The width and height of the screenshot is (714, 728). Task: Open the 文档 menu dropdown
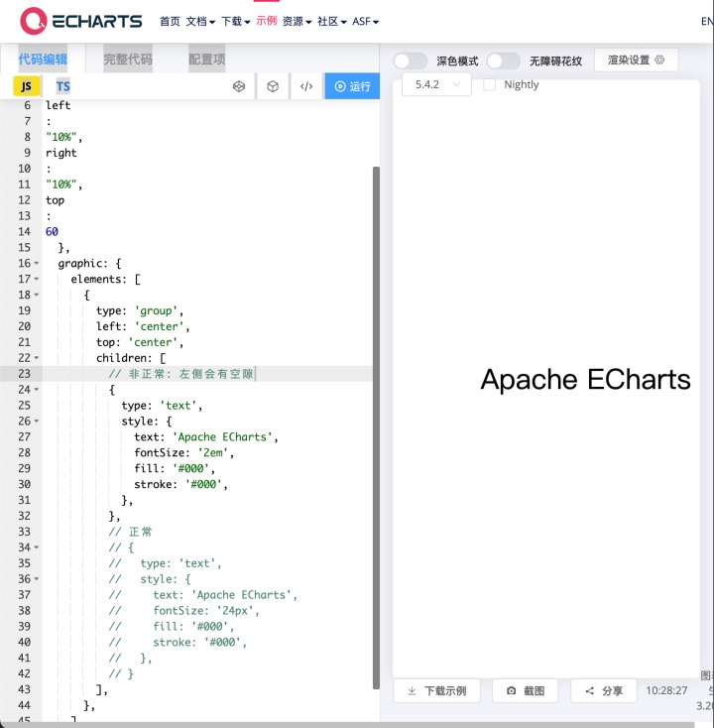pyautogui.click(x=200, y=22)
